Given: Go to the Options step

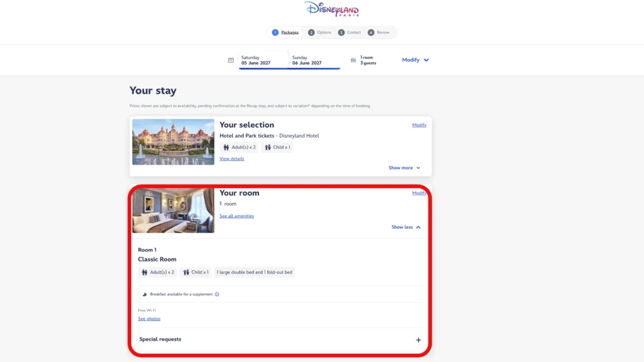Looking at the screenshot, I should [x=319, y=33].
